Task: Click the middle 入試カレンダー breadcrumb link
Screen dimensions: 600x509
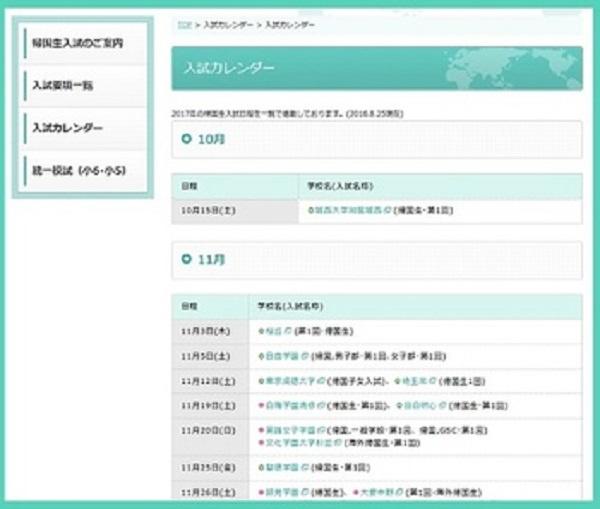Action: [x=227, y=23]
